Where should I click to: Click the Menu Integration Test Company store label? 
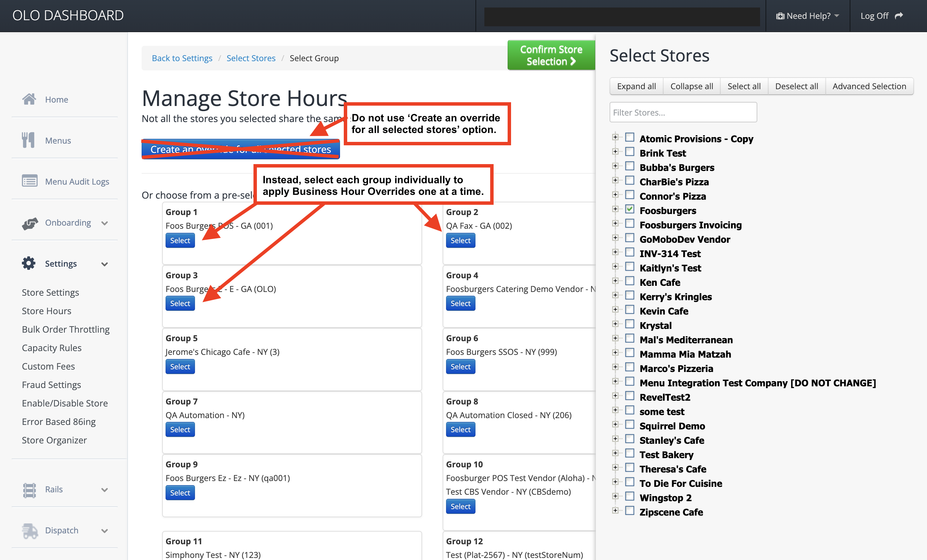tap(758, 383)
